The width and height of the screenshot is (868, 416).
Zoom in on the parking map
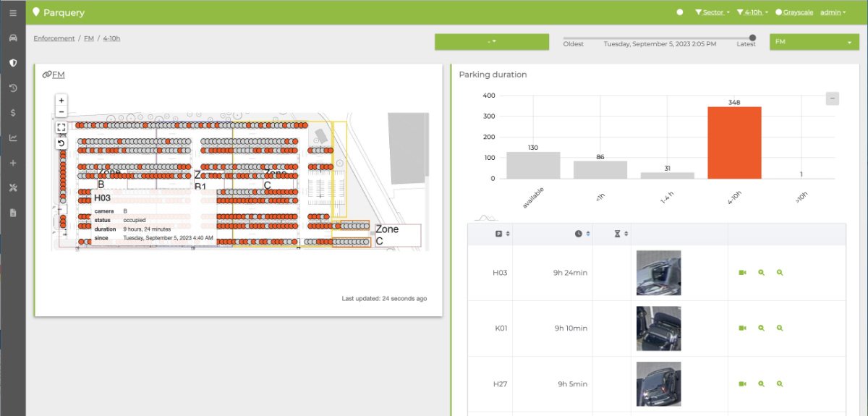click(x=61, y=101)
